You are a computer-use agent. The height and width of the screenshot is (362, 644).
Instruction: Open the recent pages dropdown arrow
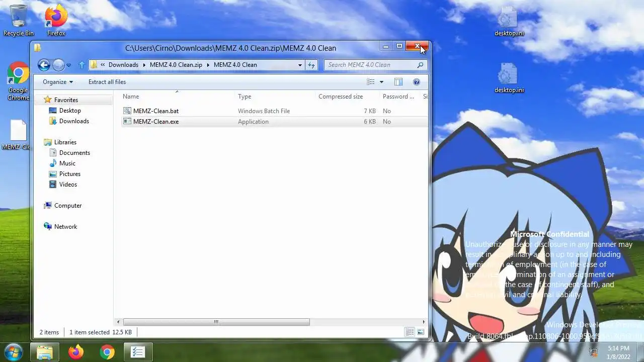[68, 65]
